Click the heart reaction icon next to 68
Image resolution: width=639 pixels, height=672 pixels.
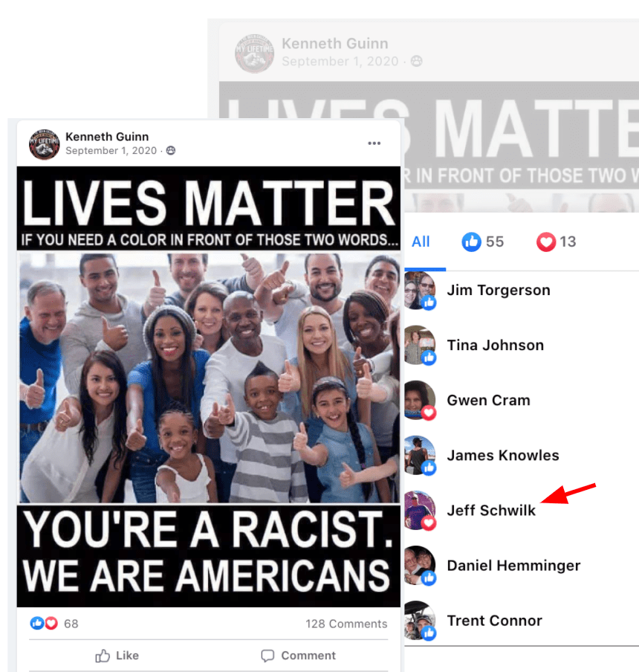(x=51, y=623)
